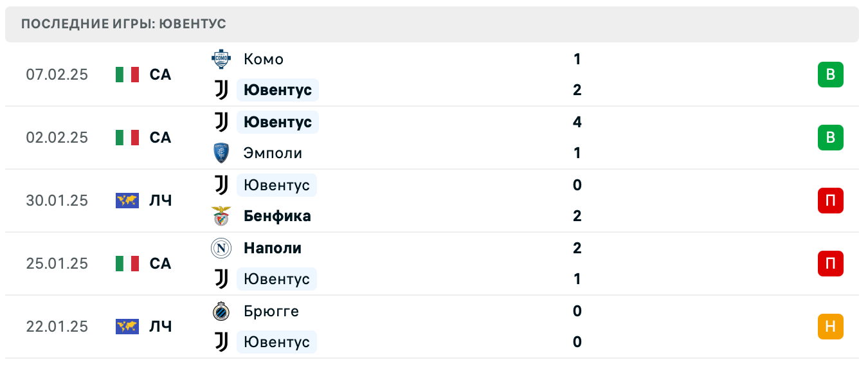Click the Juventus logo in the Como match
The image size is (868, 369).
tap(221, 90)
